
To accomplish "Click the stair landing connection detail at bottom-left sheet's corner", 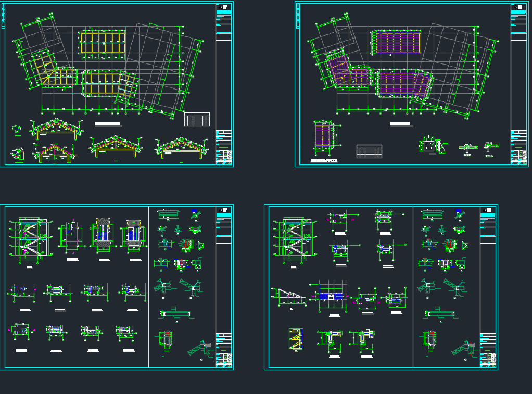I will pyautogui.click(x=200, y=348).
